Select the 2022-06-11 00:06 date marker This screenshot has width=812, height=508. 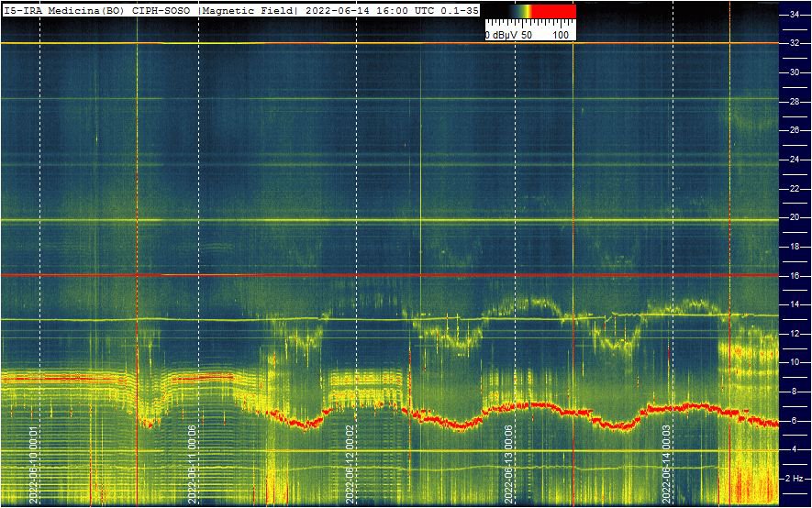193,464
